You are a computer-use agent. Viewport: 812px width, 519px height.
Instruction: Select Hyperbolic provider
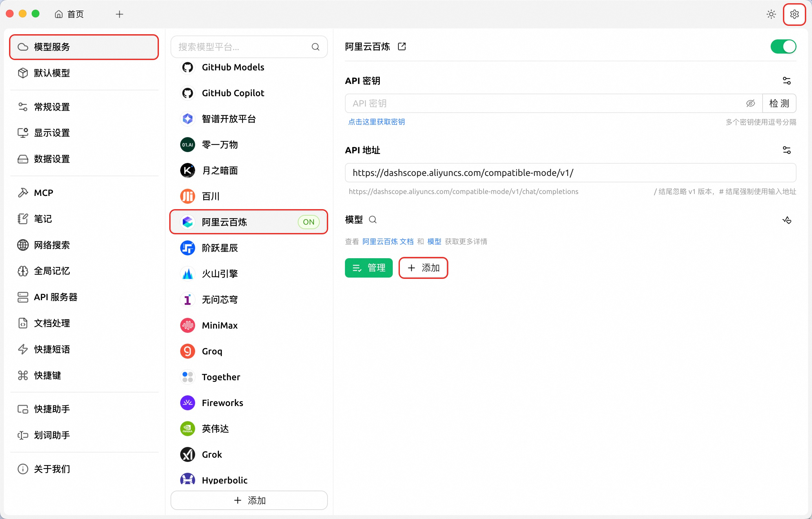point(249,479)
